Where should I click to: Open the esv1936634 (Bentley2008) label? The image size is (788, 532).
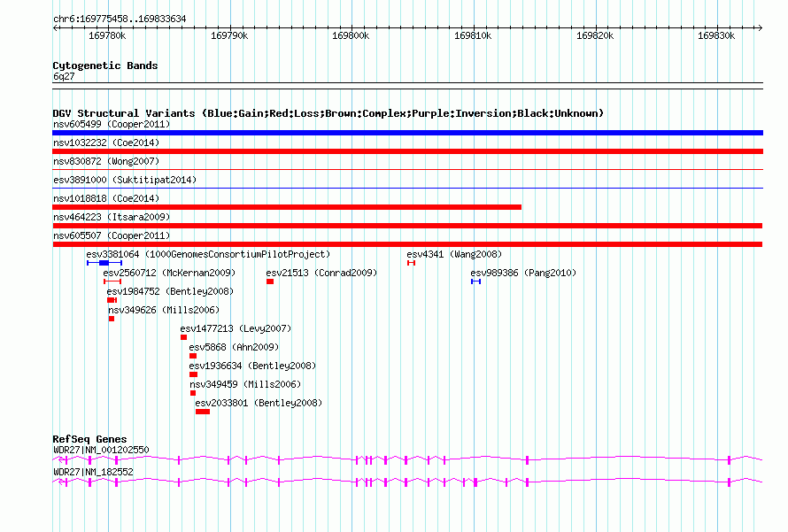point(252,366)
